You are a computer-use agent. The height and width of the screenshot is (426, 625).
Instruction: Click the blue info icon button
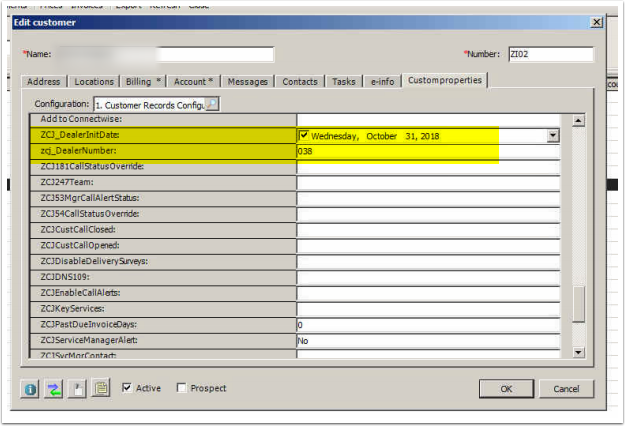coord(30,389)
